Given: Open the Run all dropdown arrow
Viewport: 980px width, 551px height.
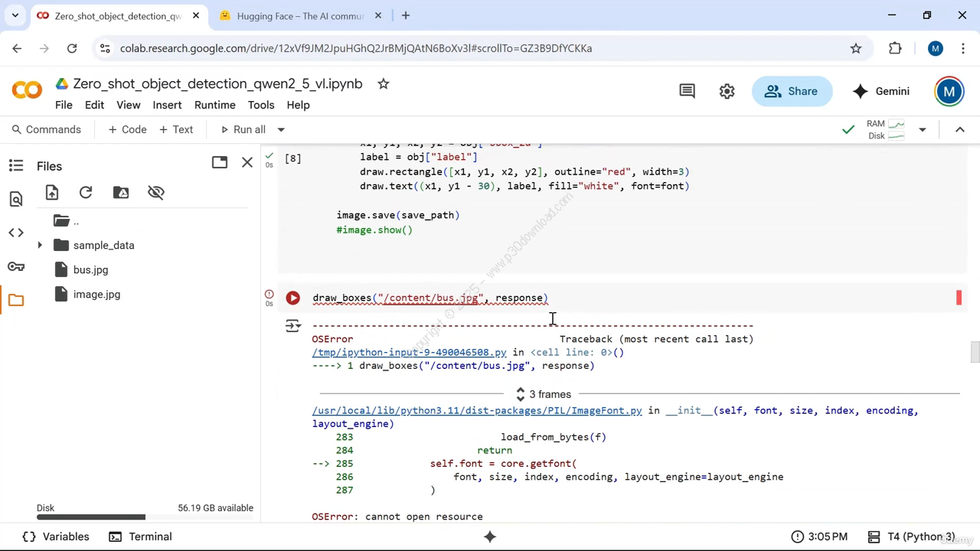Looking at the screenshot, I should click(x=281, y=130).
